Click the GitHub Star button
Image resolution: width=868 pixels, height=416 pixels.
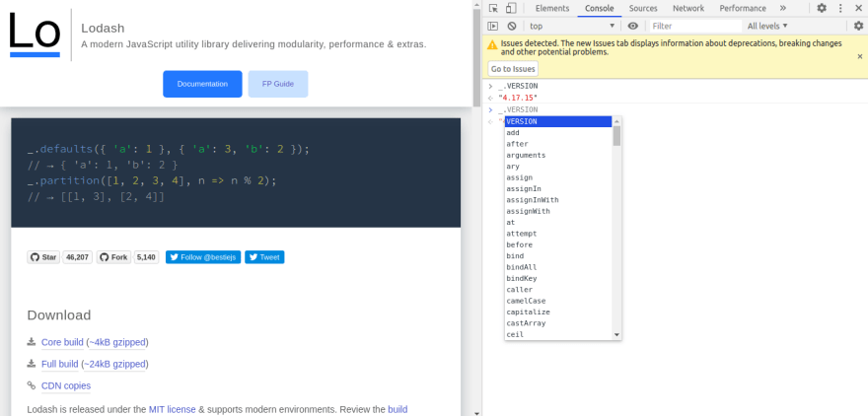(43, 257)
